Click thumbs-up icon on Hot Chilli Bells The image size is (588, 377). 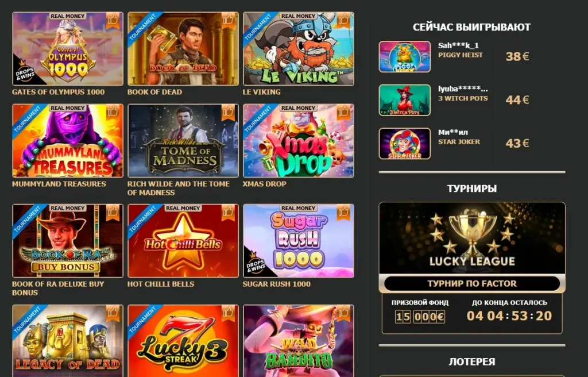[228, 212]
